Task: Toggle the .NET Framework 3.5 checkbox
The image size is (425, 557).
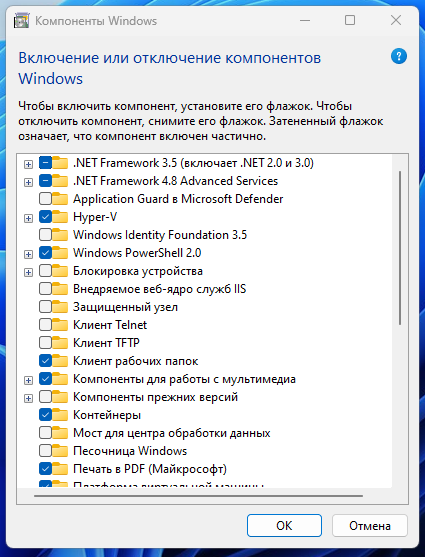Action: coord(45,163)
